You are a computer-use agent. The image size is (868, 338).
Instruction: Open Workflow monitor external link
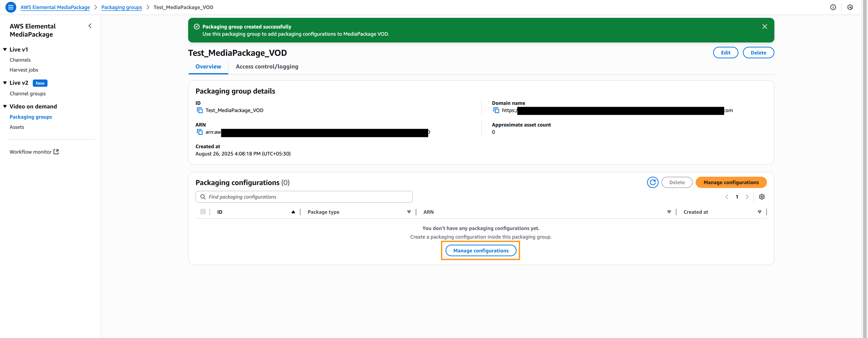pos(34,152)
